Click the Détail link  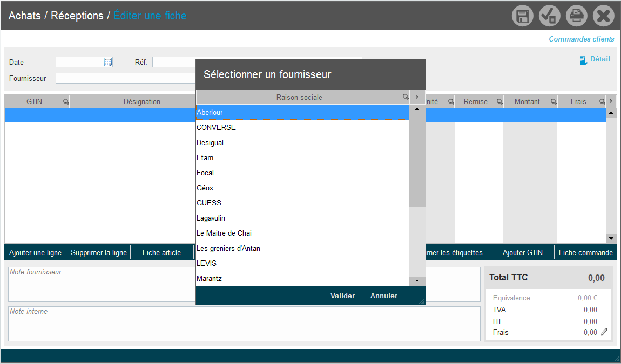click(600, 59)
